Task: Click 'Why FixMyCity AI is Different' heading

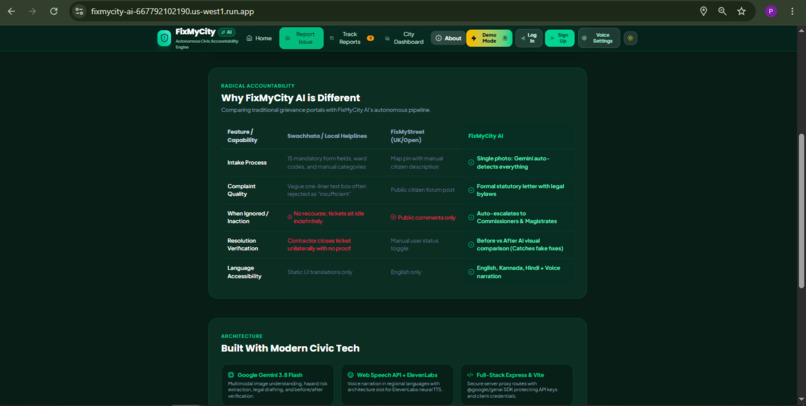Action: (290, 98)
